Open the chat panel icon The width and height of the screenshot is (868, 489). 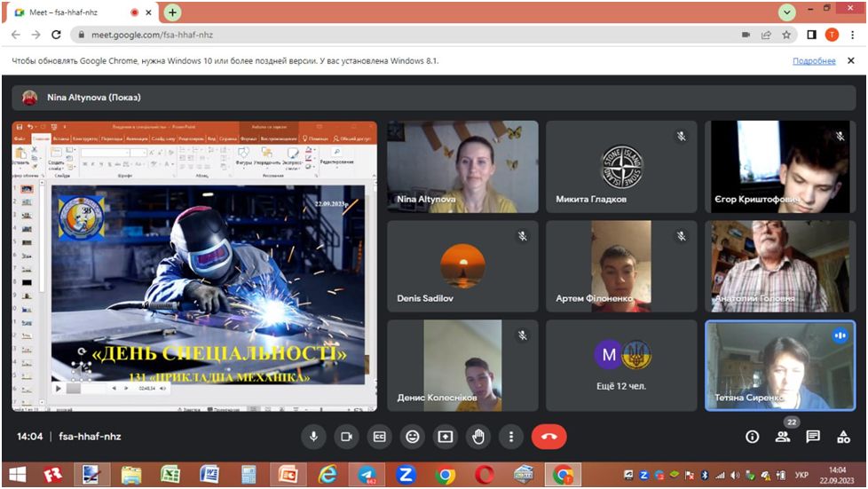coord(813,437)
